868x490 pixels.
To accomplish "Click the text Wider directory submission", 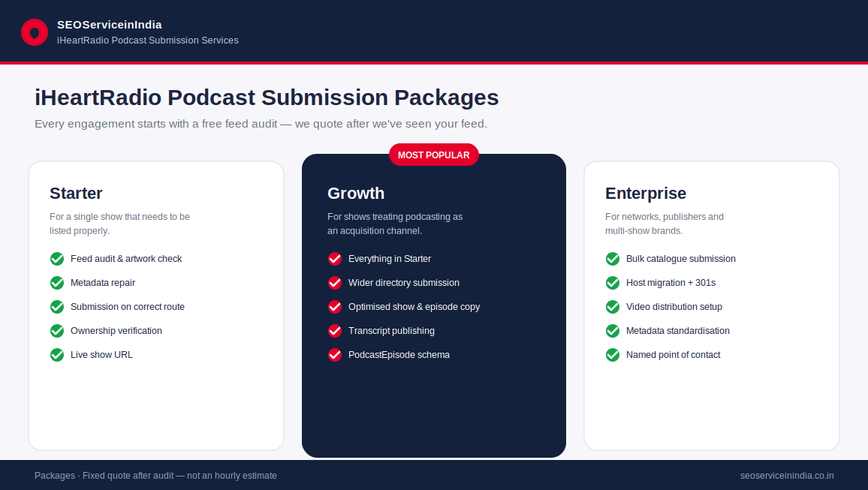I will click(x=404, y=283).
